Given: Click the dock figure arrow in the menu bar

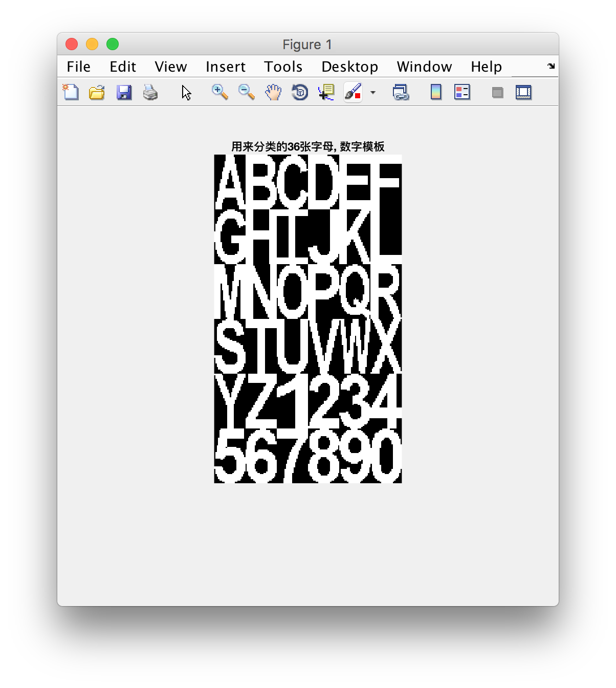Looking at the screenshot, I should (551, 66).
